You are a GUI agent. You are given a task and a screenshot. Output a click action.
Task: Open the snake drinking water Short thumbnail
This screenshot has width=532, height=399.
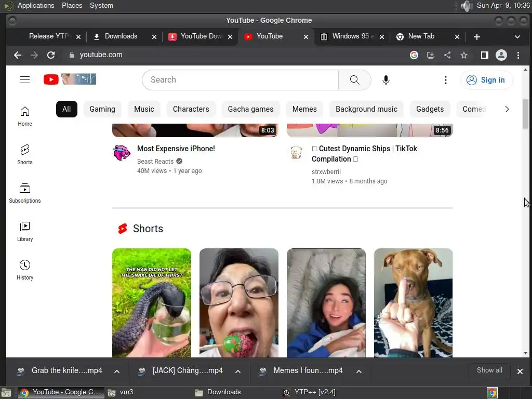tap(152, 303)
